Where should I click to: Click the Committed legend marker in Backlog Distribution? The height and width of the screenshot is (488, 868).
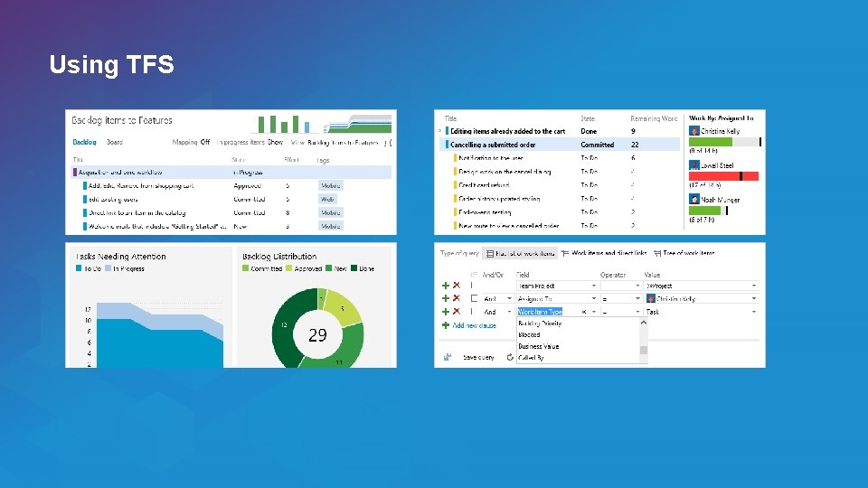245,268
